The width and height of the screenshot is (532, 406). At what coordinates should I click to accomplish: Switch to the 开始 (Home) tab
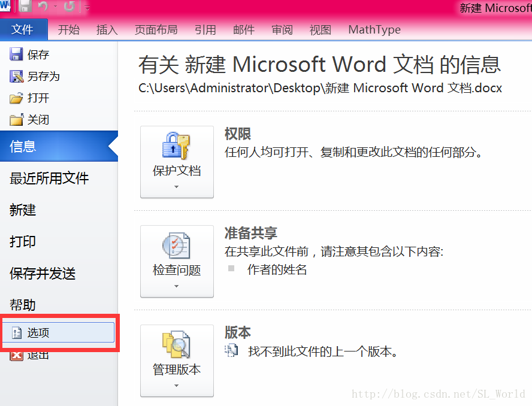pyautogui.click(x=68, y=30)
